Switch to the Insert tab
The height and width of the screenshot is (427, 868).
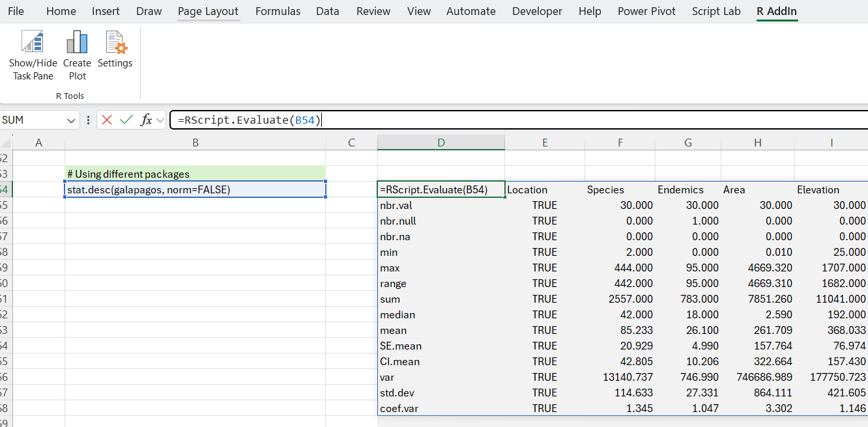106,11
